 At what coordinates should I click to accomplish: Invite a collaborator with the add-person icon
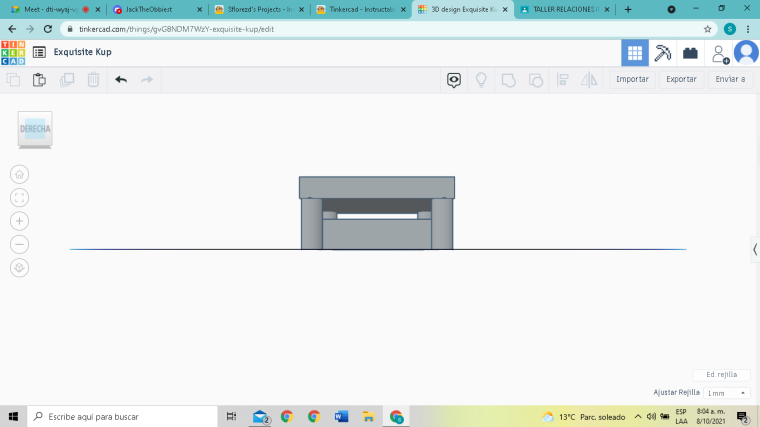tap(720, 54)
